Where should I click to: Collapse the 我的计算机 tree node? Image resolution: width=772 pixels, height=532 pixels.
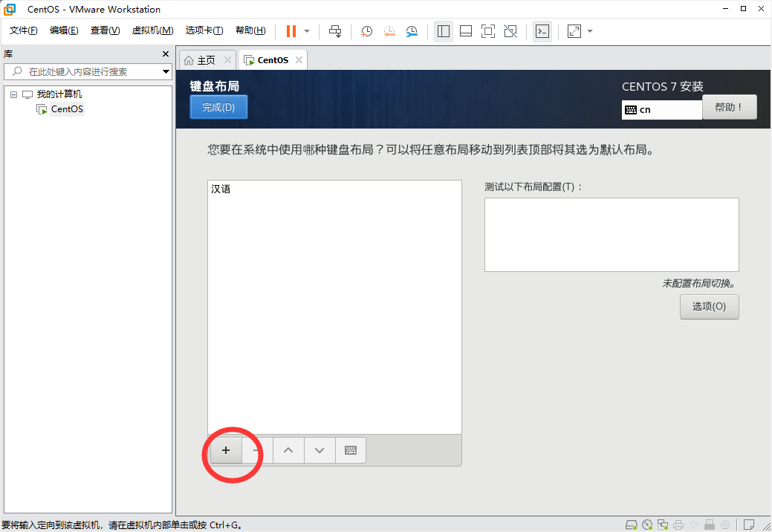(x=14, y=94)
